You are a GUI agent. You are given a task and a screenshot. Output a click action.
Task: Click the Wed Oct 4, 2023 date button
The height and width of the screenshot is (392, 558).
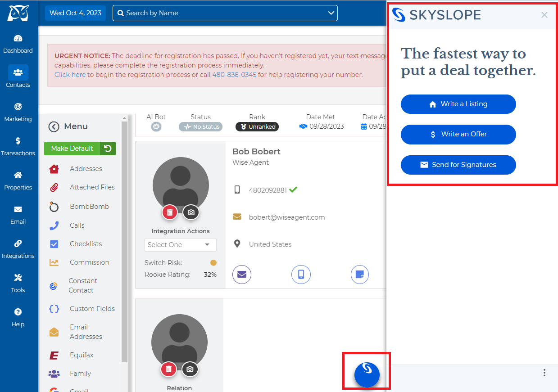click(75, 13)
